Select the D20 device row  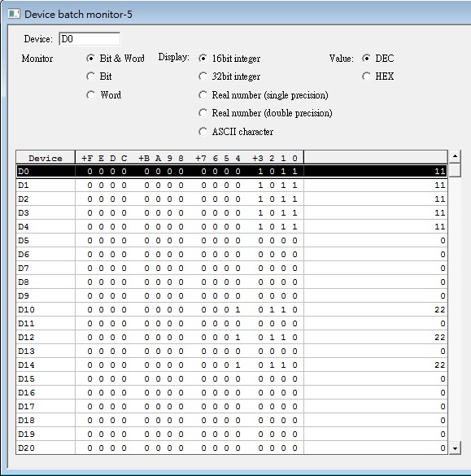[x=232, y=448]
